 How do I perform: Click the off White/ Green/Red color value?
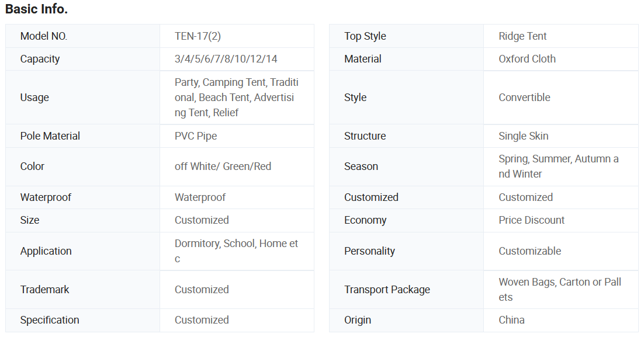point(223,166)
